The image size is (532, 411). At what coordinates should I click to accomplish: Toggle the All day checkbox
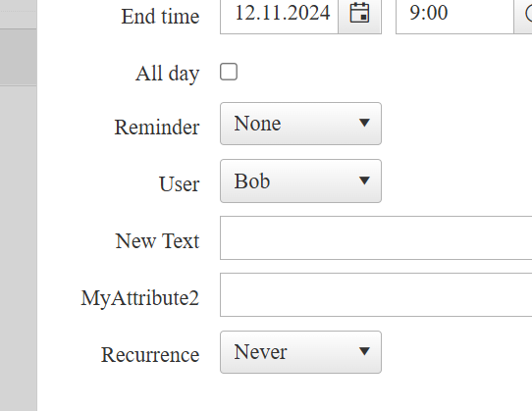coord(229,72)
